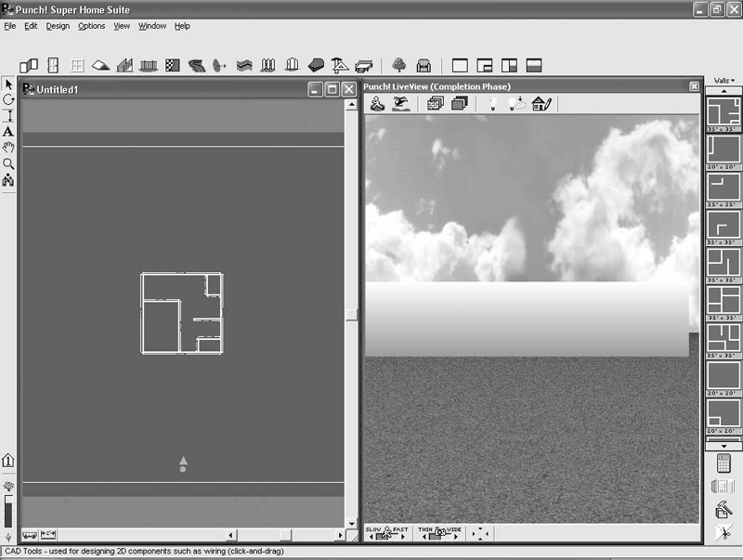
Task: Choose the hand pan tool
Action: [8, 148]
